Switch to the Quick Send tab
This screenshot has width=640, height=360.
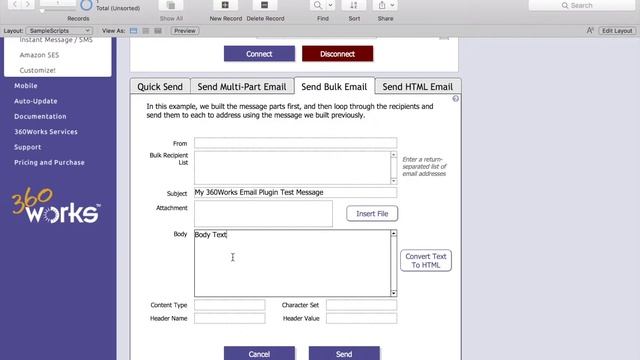pyautogui.click(x=160, y=87)
